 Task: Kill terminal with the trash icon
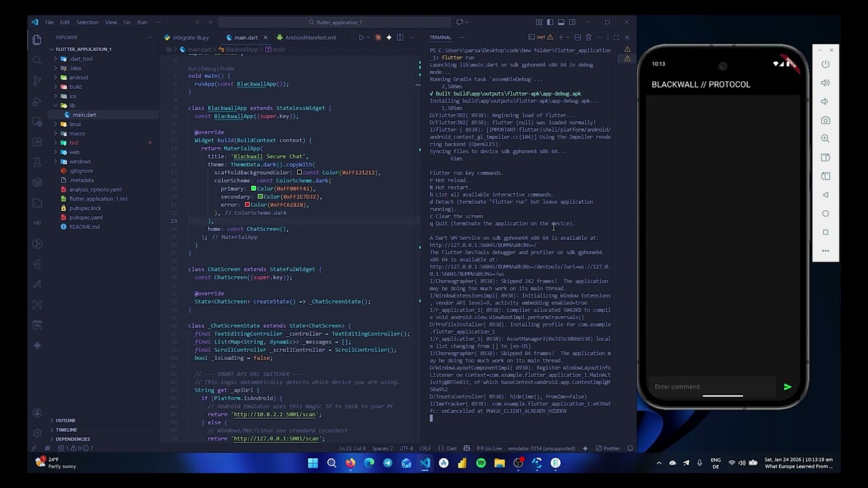click(589, 37)
